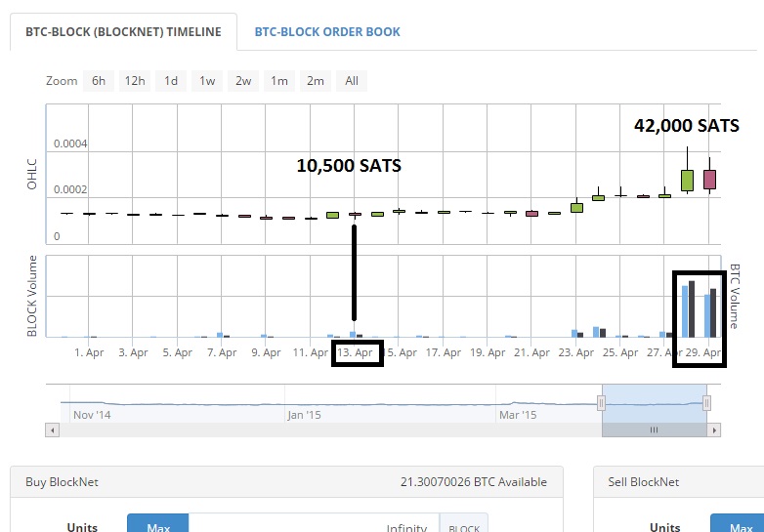Click the 23. Apr axis label
Screen dimensions: 764x532
coord(575,352)
